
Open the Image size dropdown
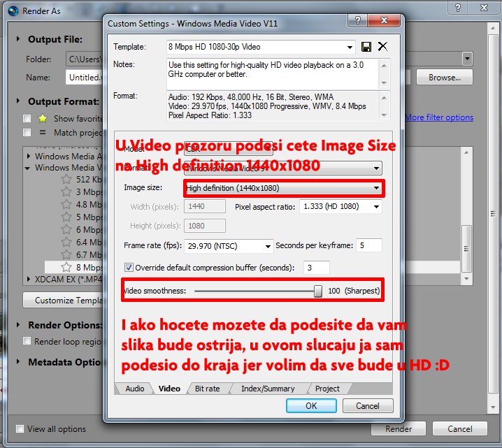[376, 188]
